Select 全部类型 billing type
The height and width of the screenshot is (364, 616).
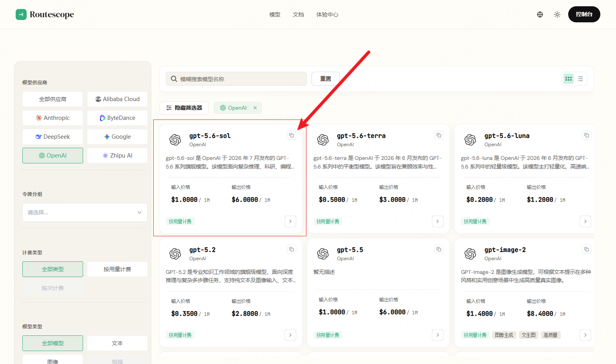(x=53, y=269)
